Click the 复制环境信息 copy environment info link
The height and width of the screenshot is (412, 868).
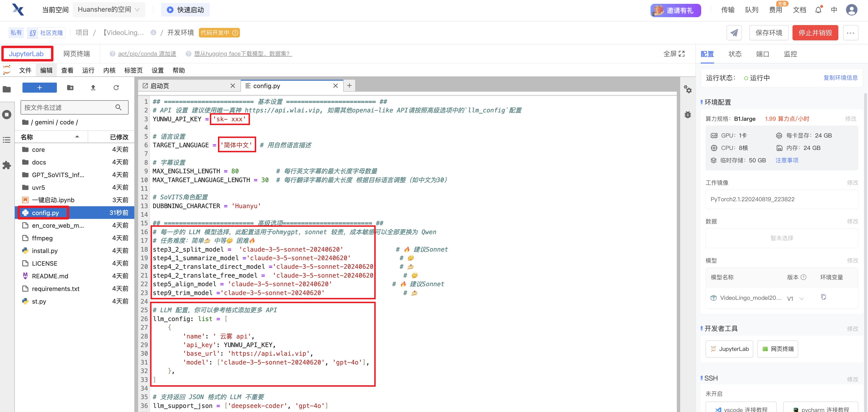tap(840, 78)
